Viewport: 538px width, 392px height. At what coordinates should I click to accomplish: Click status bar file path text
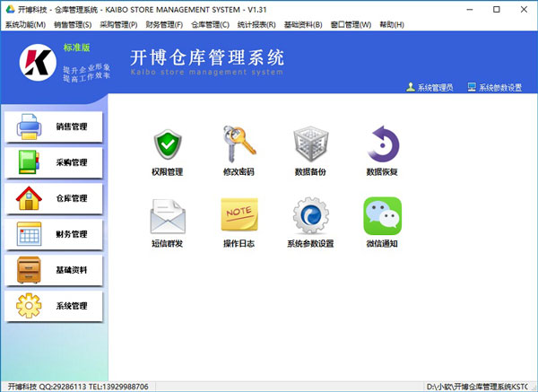(477, 387)
